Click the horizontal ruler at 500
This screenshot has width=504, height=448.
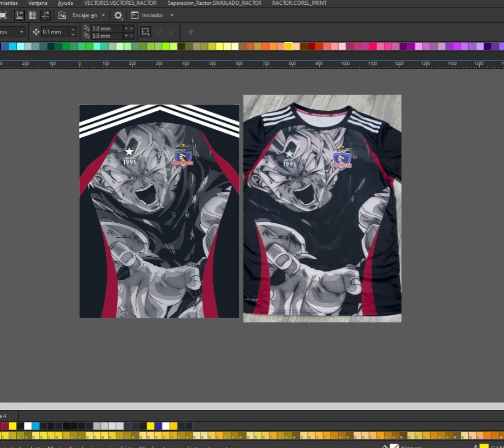pos(212,63)
